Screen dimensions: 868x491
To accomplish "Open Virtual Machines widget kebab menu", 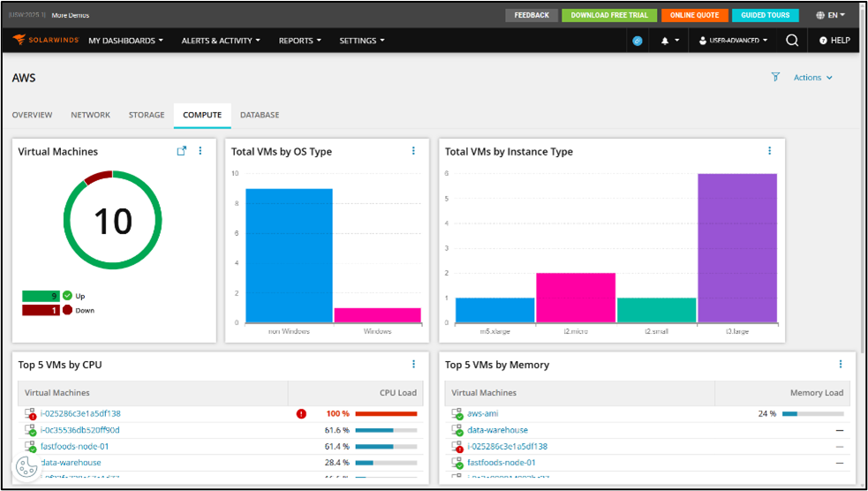I will coord(200,150).
